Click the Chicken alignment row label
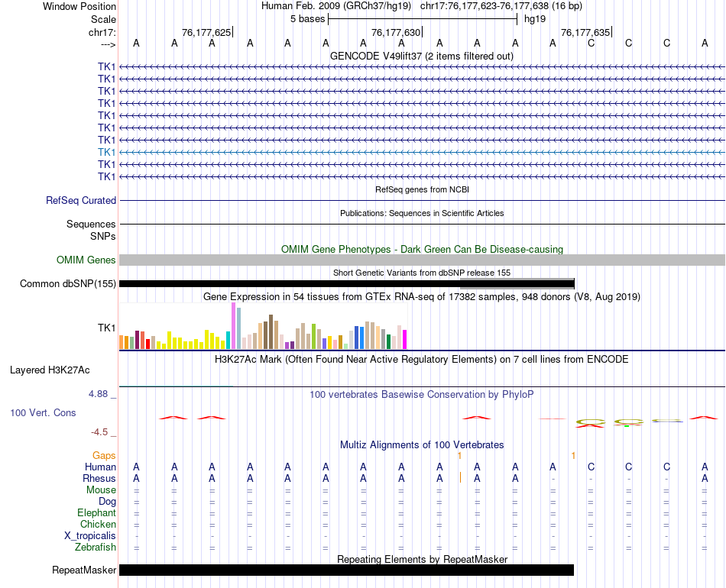 [x=98, y=524]
